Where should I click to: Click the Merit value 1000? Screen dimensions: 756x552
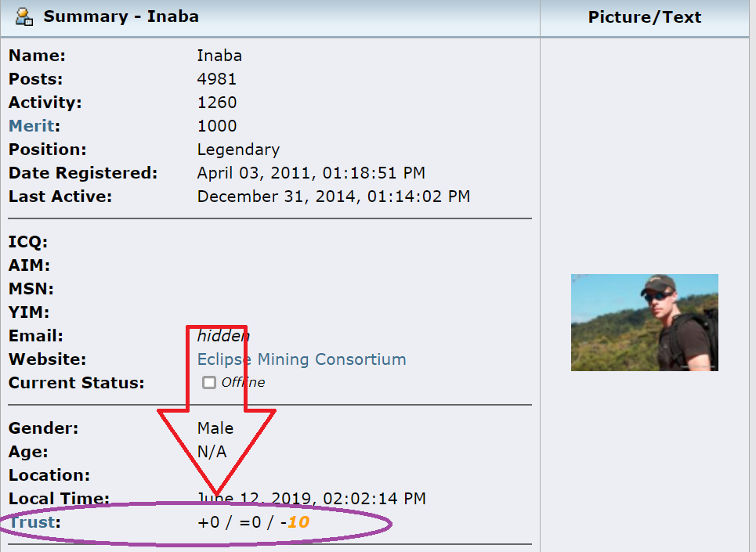pos(217,126)
